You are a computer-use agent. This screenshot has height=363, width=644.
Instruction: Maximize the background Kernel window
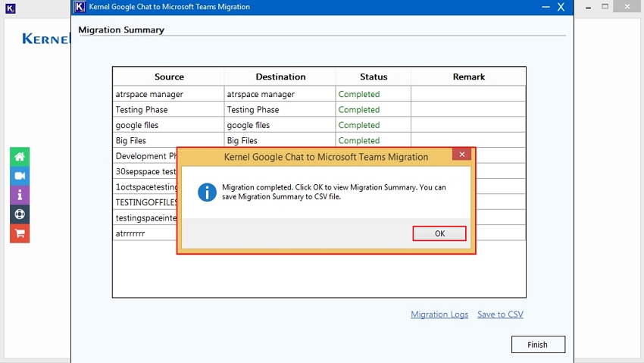point(605,7)
